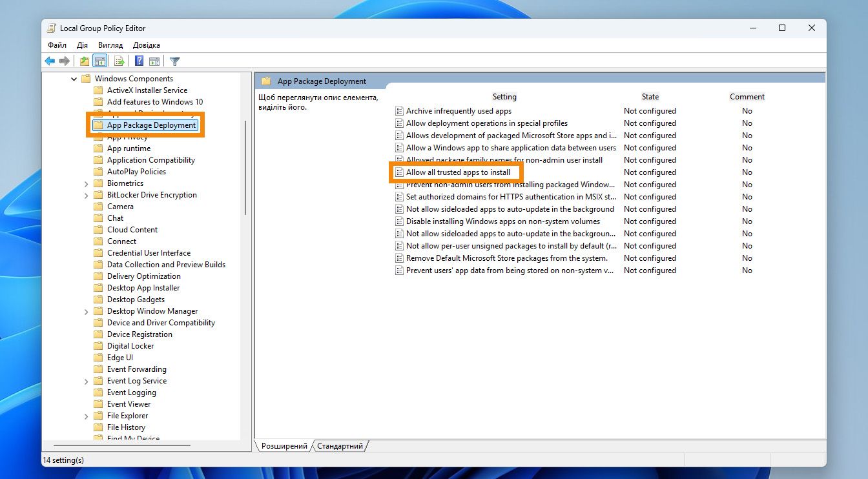Select Device Registration in the tree
Screen dimensions: 868x479
pos(139,334)
